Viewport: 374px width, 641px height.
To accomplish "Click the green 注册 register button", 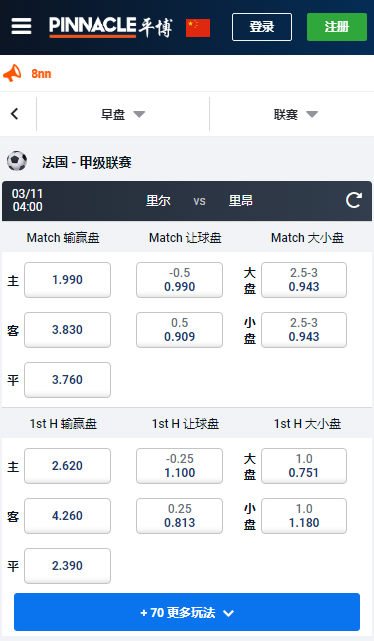I will tap(337, 27).
